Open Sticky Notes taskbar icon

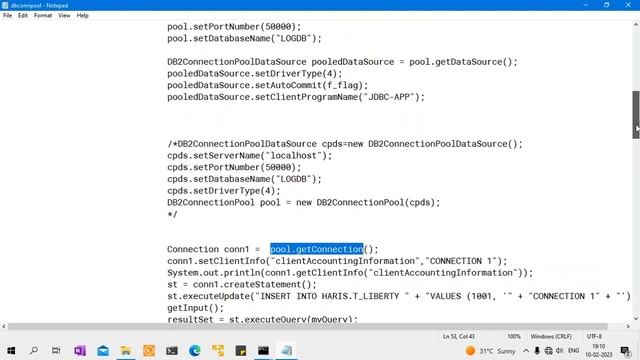click(x=241, y=351)
